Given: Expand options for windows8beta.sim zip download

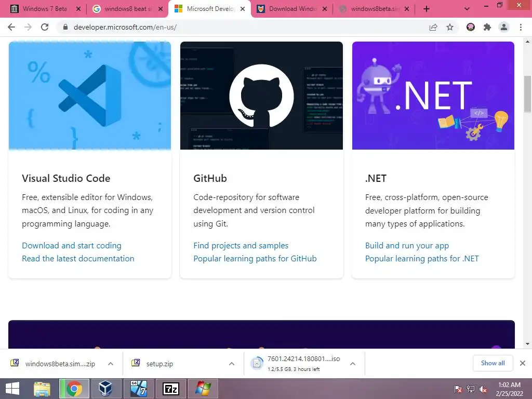Looking at the screenshot, I should [x=111, y=364].
